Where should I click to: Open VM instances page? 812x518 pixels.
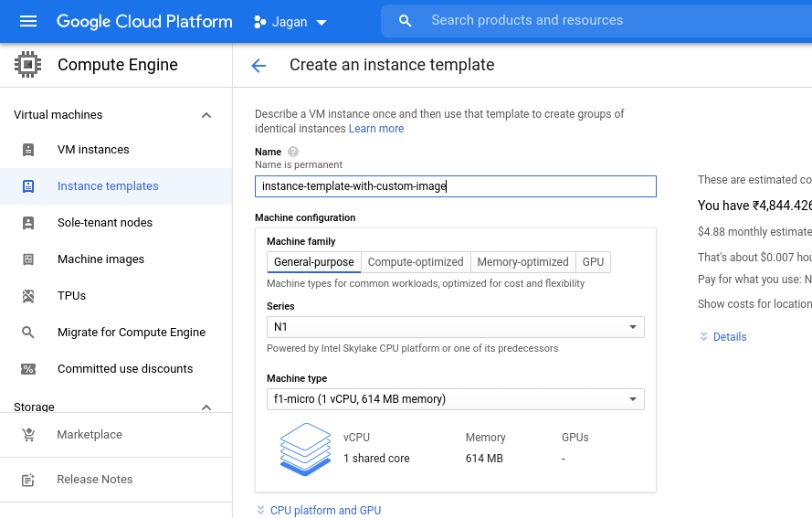point(93,150)
